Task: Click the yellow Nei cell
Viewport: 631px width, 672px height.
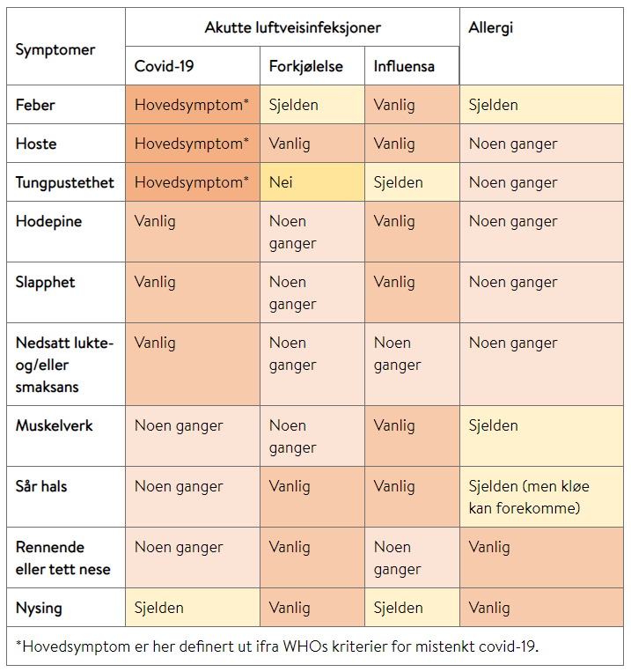Action: click(312, 182)
